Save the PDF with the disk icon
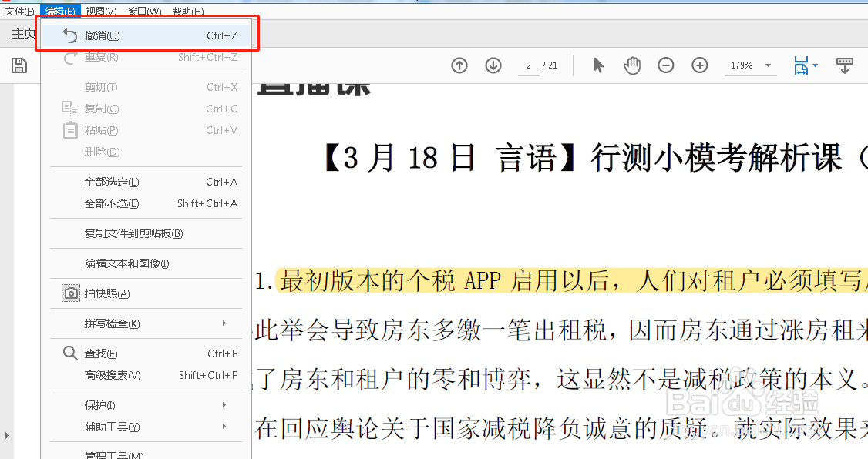 point(19,65)
